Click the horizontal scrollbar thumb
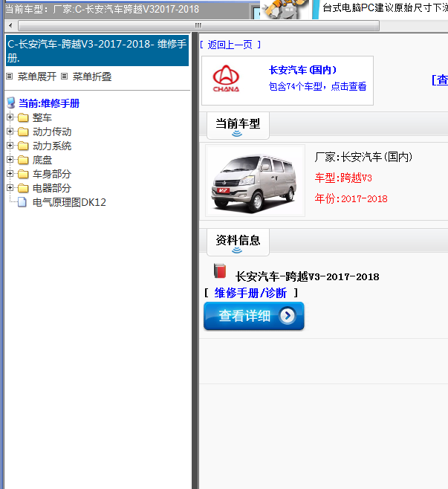Viewport: 448px width, 489px height. coord(198,25)
